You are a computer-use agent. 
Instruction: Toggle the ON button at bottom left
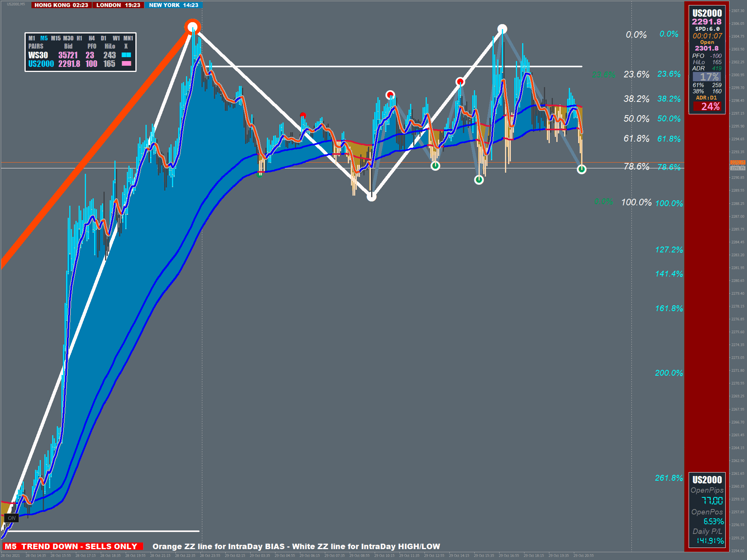12,518
